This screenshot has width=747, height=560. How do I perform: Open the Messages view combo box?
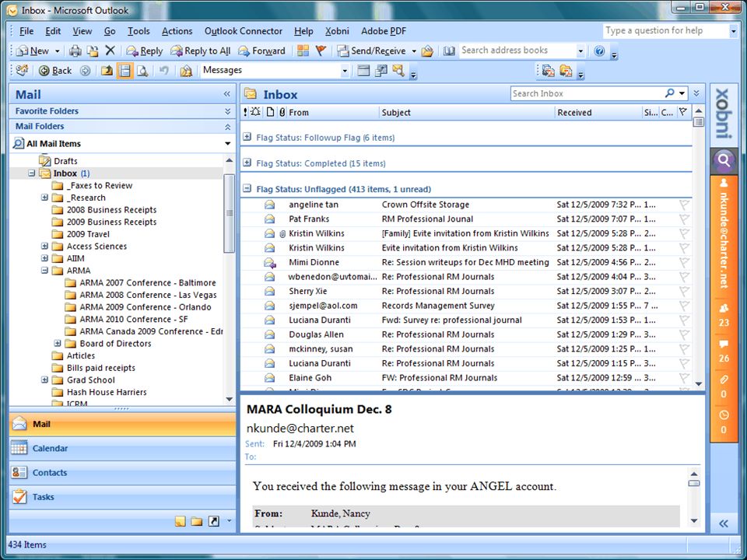pos(275,71)
